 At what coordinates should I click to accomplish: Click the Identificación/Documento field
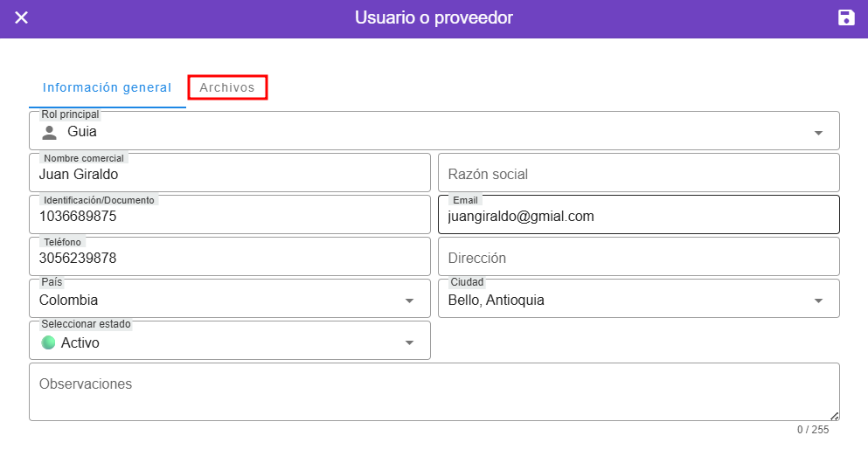[x=229, y=217]
